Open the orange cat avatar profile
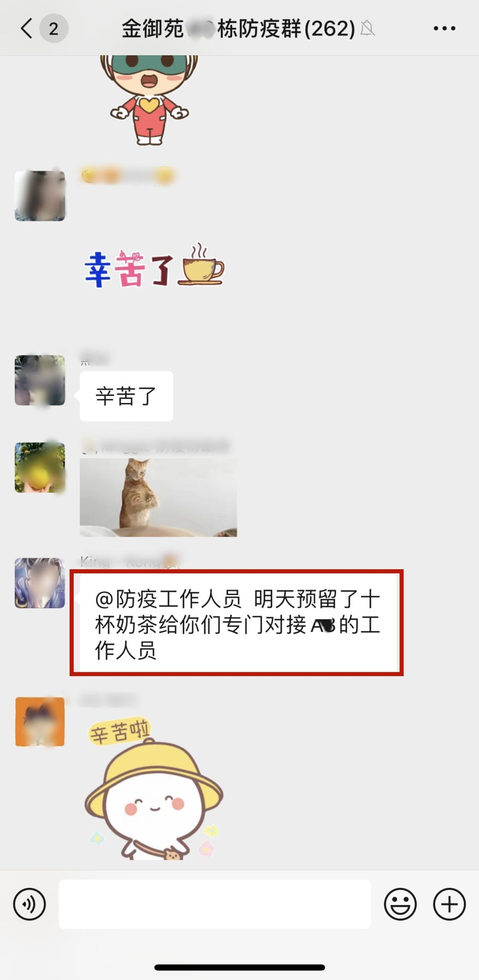Screen dimensions: 479x980 [x=40, y=722]
